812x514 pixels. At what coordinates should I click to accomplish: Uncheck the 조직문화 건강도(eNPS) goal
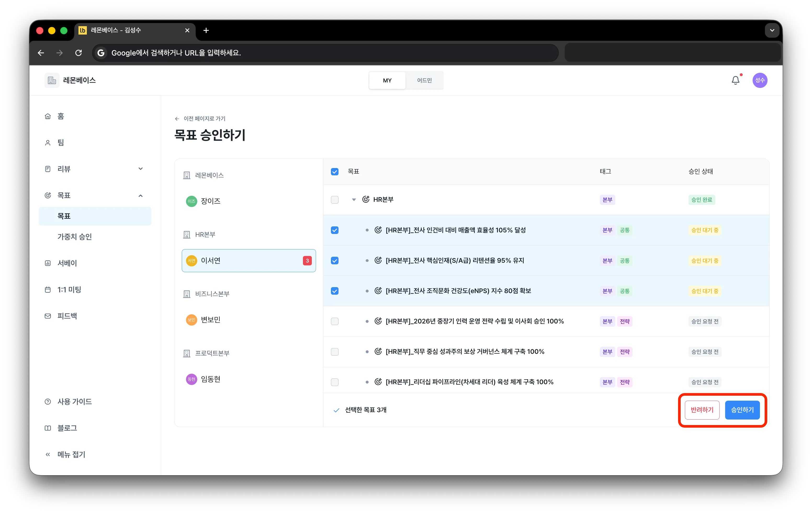[x=335, y=291]
